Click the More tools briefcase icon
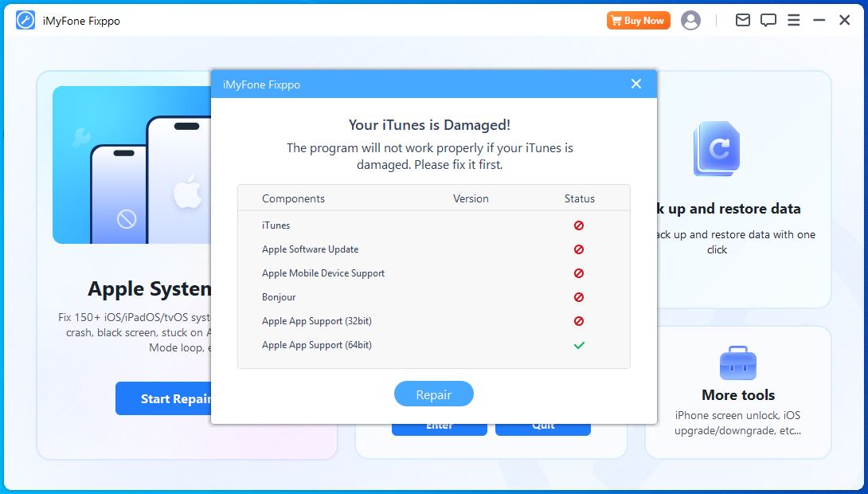Viewport: 868px width, 494px height. coord(738,363)
